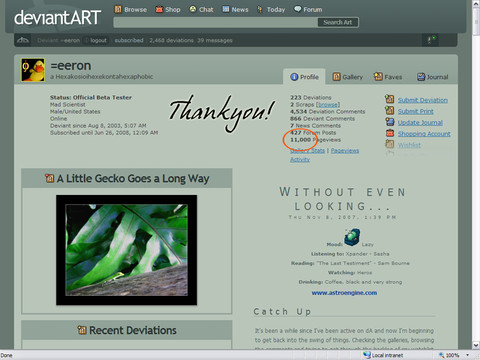Click the Local intranet zone icon

[x=367, y=355]
